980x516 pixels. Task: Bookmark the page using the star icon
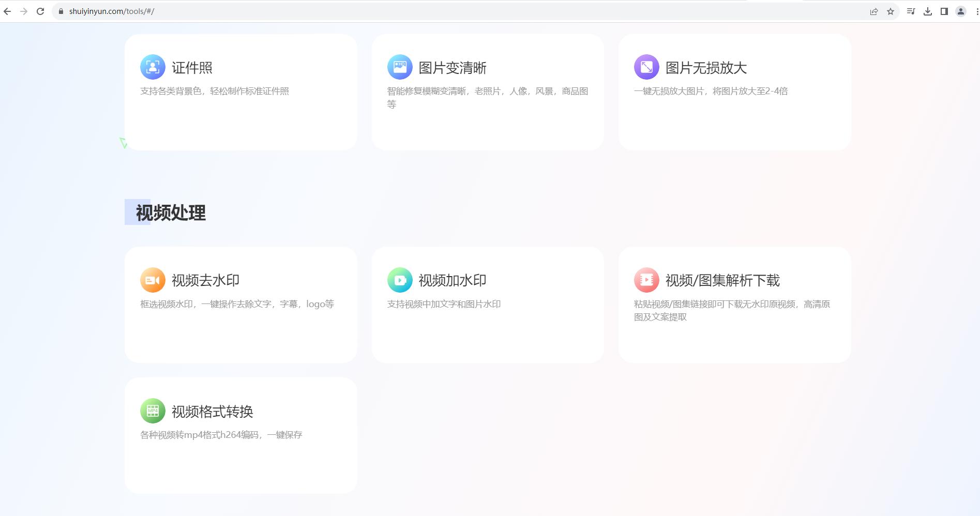point(889,11)
